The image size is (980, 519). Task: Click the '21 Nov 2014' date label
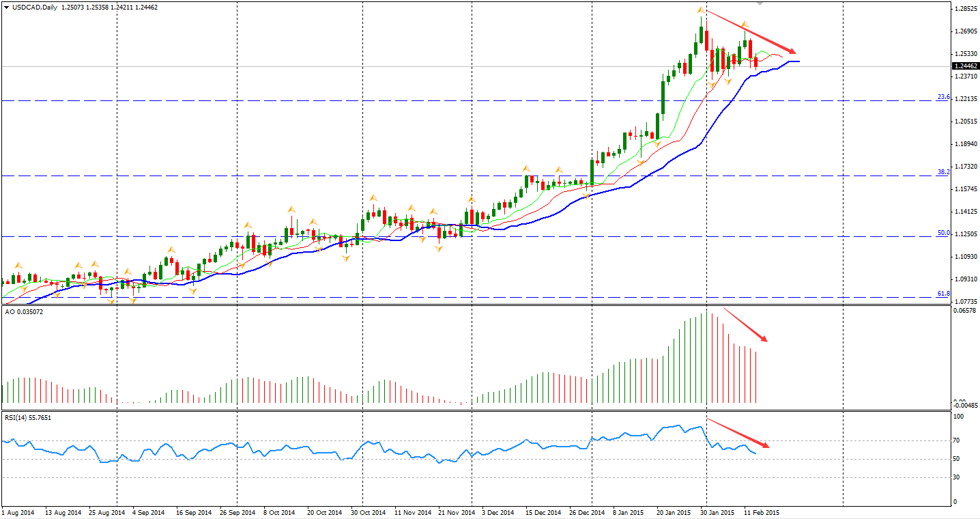(455, 511)
